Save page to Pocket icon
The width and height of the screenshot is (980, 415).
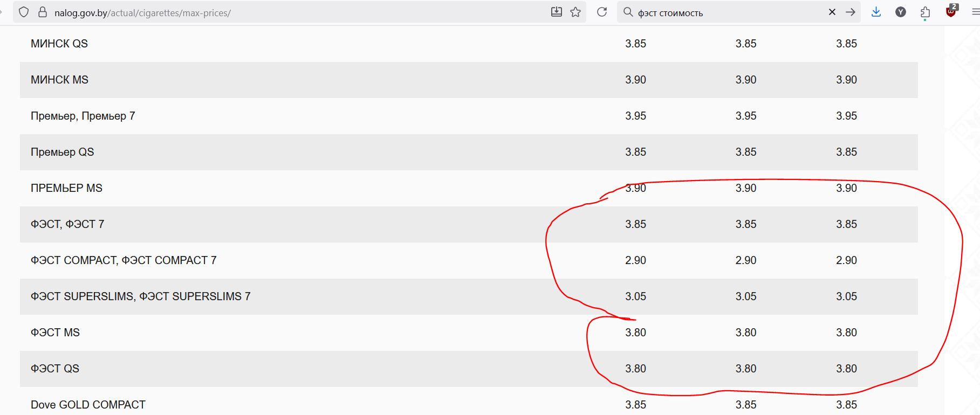pyautogui.click(x=557, y=12)
